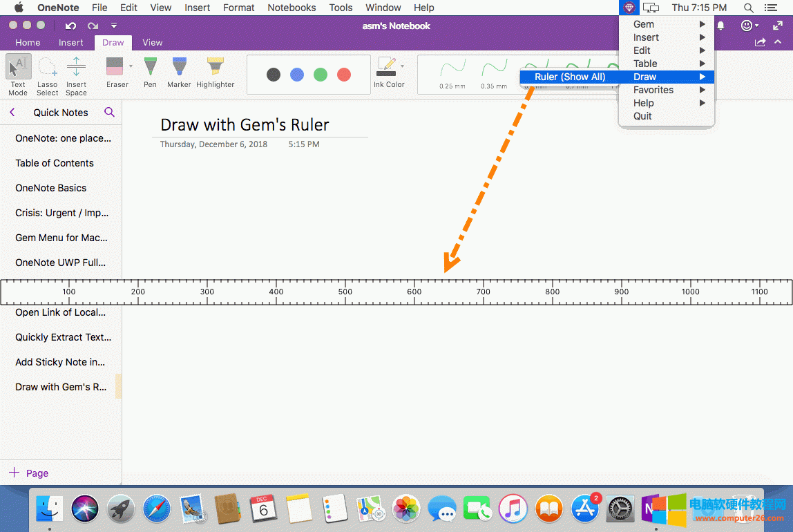Select the 0.35 mm pen thickness
The image size is (793, 532).
click(493, 74)
